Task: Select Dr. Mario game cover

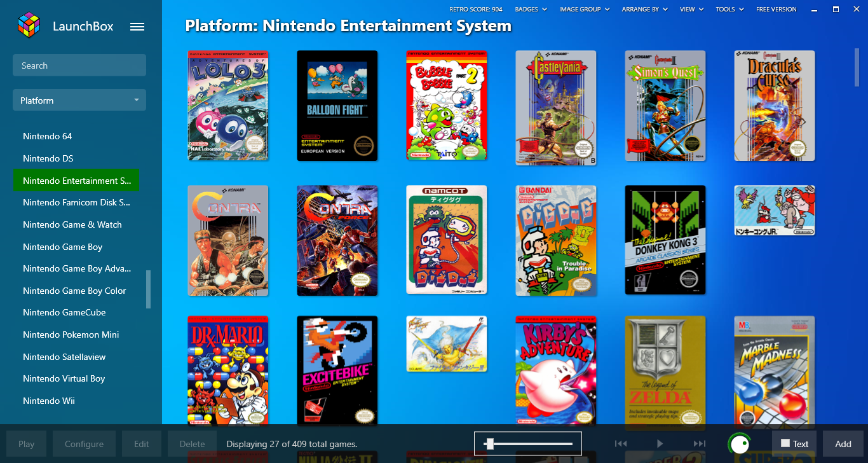Action: 228,371
